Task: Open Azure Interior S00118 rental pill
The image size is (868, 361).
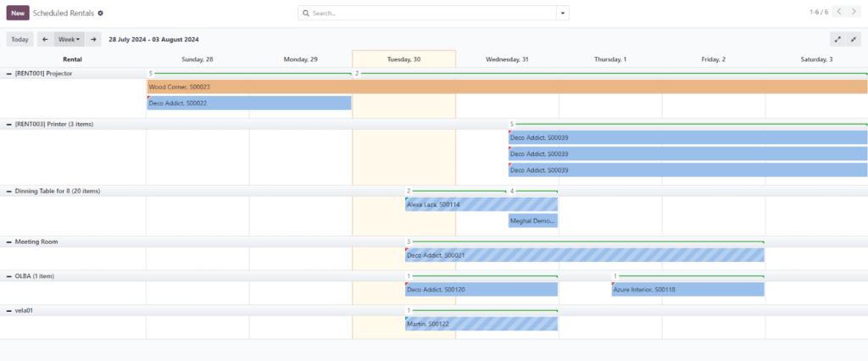Action: coord(687,290)
